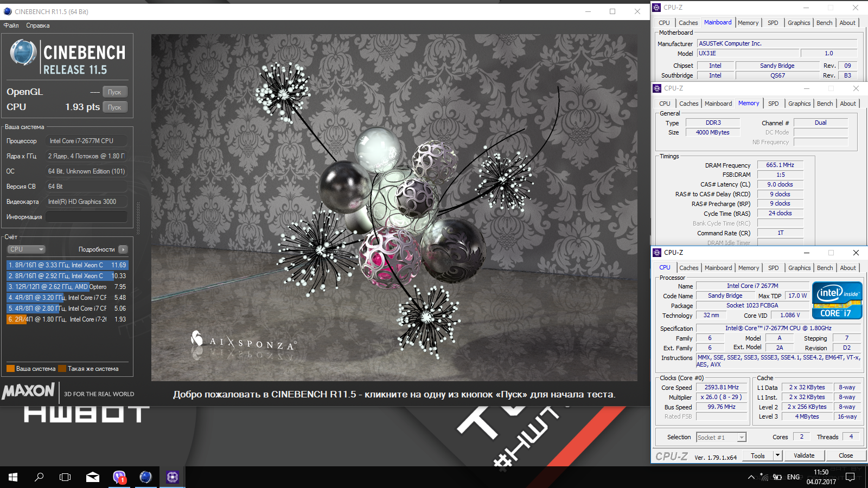Image resolution: width=868 pixels, height=488 pixels.
Task: Open the taskbar clock and date
Action: 821,477
